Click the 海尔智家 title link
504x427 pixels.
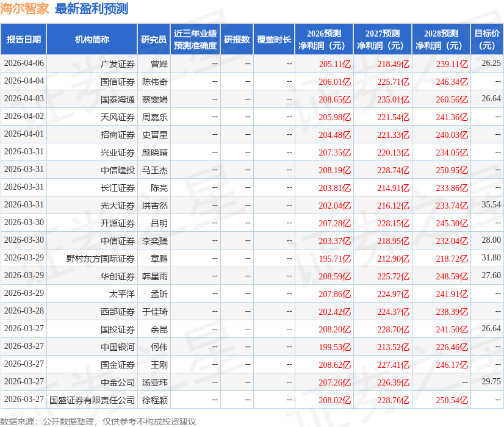[24, 9]
